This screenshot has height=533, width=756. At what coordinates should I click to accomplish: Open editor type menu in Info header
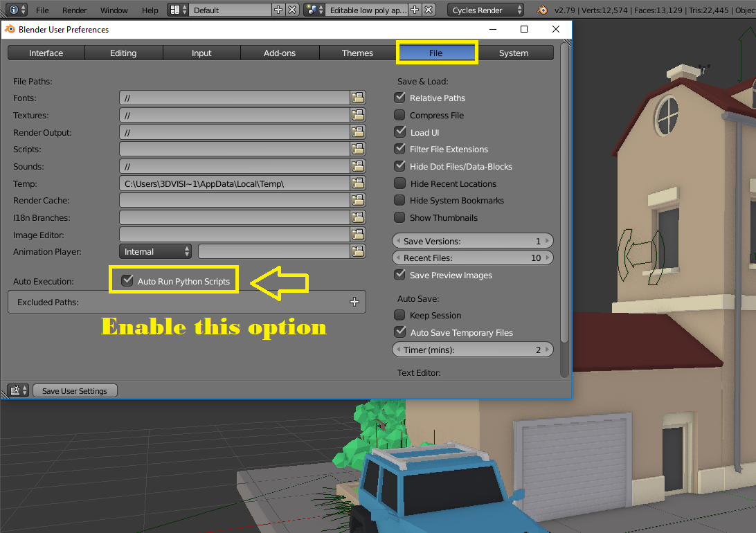point(17,10)
